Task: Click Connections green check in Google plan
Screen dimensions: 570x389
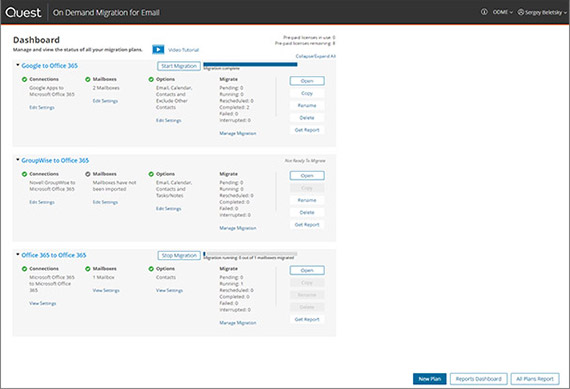Action: pos(24,79)
